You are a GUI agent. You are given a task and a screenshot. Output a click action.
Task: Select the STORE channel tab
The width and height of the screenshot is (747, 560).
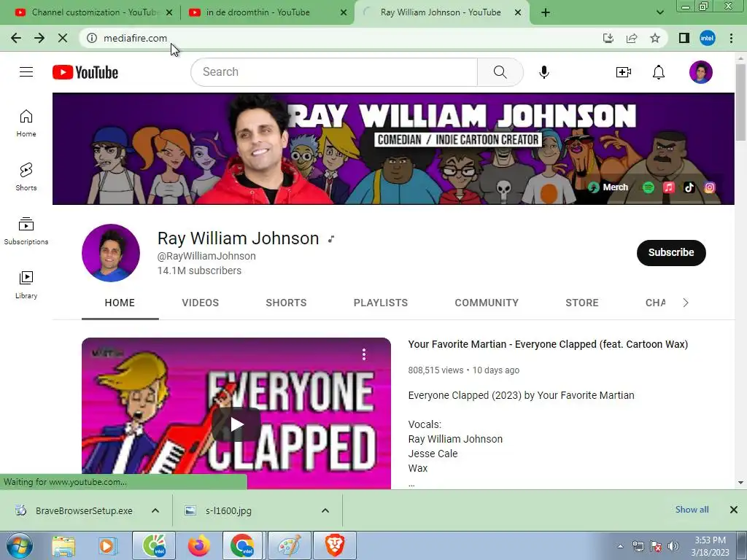tap(581, 303)
